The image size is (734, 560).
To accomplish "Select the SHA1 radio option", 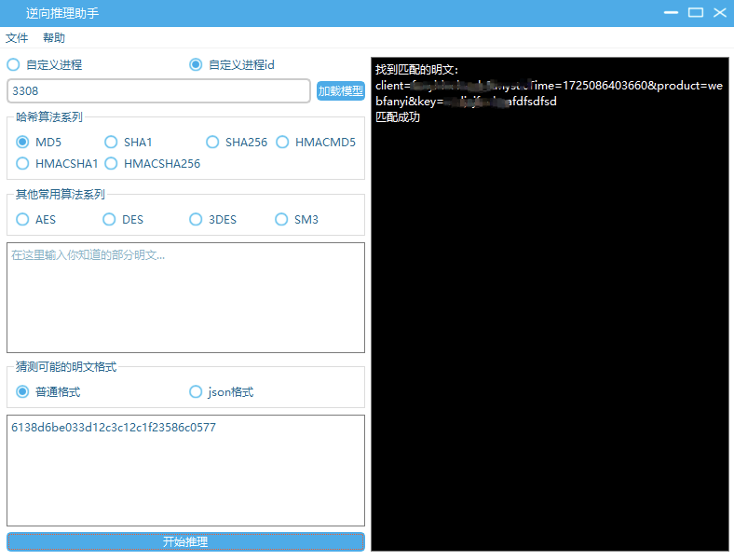I will point(112,143).
